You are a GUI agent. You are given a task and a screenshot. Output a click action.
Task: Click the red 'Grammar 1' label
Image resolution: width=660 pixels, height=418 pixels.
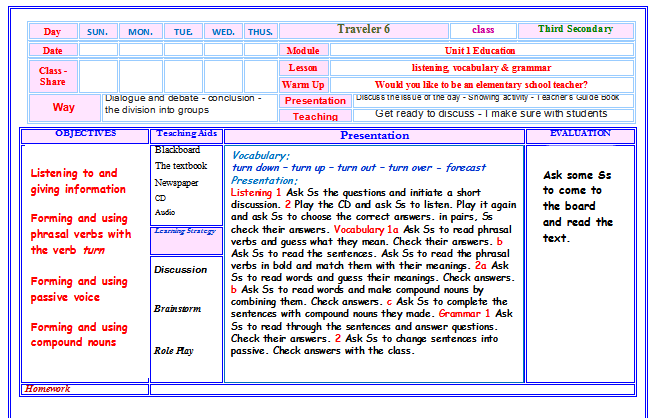click(464, 314)
